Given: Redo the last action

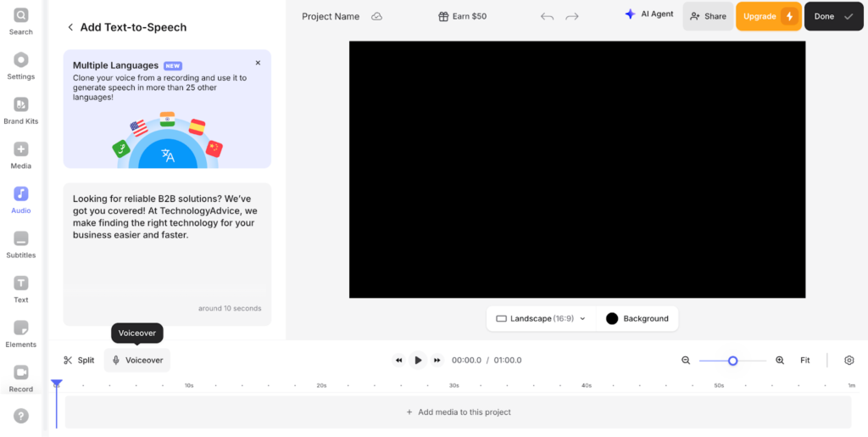Looking at the screenshot, I should [572, 17].
